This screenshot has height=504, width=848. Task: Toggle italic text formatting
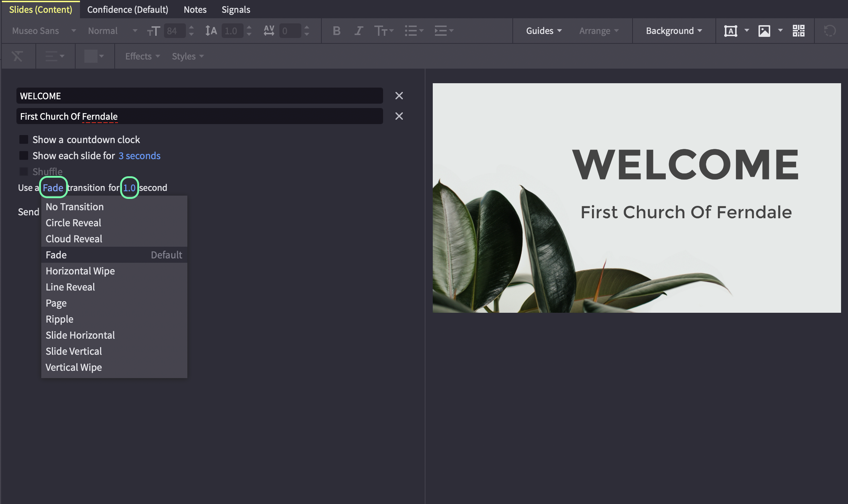pyautogui.click(x=359, y=31)
